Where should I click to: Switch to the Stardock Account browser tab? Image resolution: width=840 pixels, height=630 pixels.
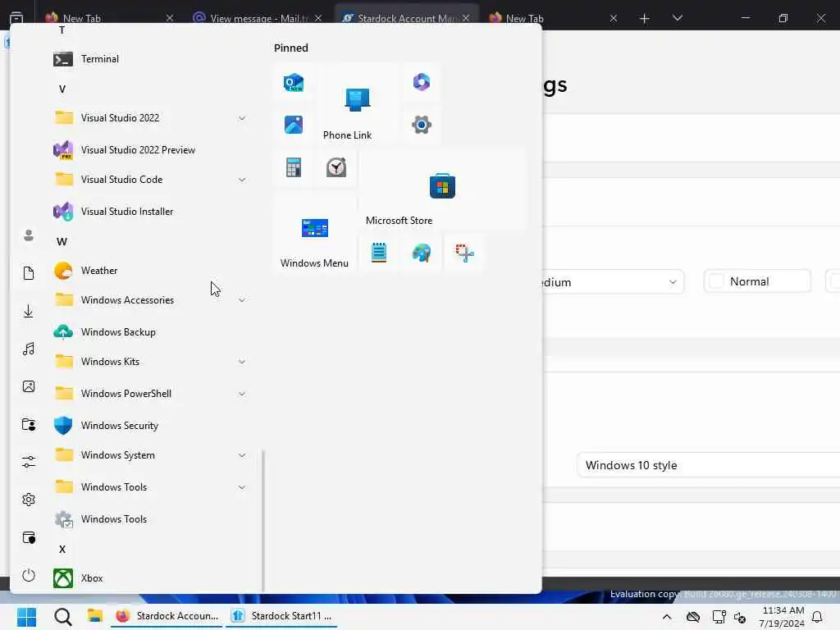[407, 18]
